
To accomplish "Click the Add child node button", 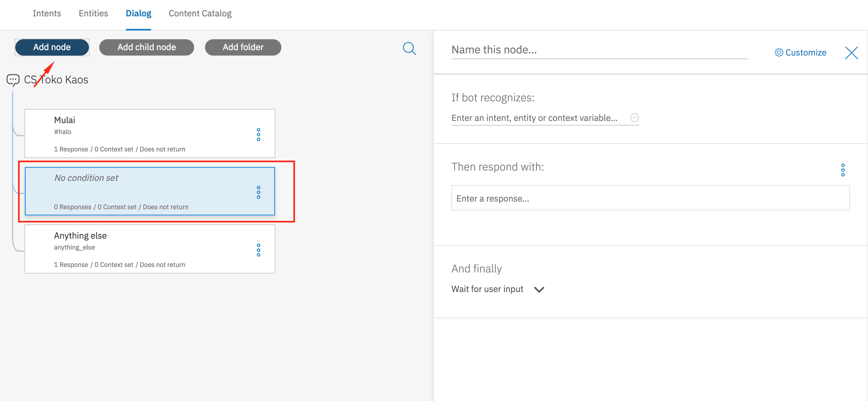I will (x=147, y=47).
